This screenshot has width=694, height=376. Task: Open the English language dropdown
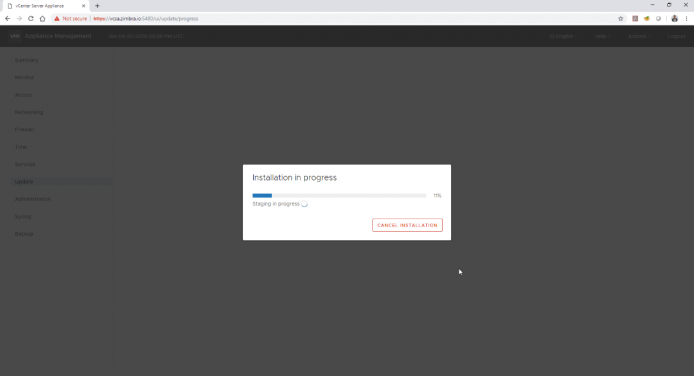(x=563, y=36)
